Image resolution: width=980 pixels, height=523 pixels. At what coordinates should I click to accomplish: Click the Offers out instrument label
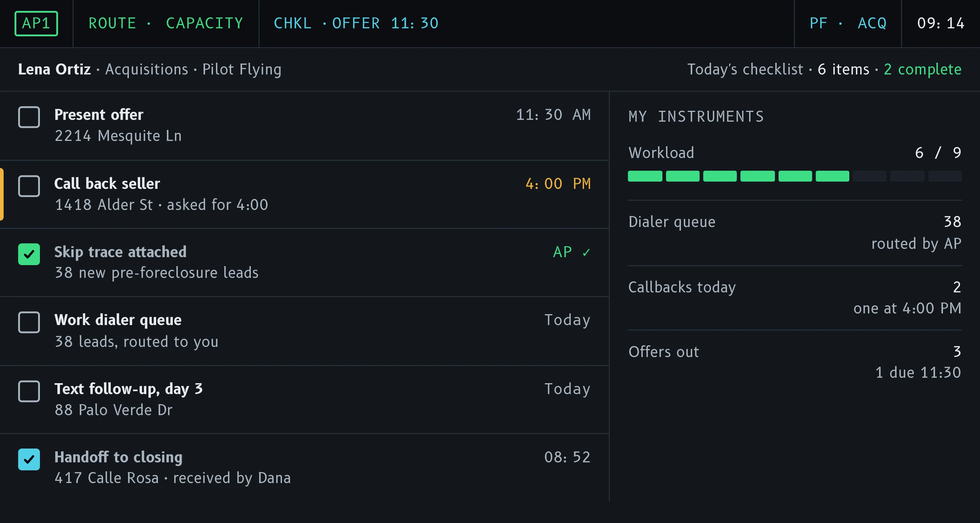point(664,352)
